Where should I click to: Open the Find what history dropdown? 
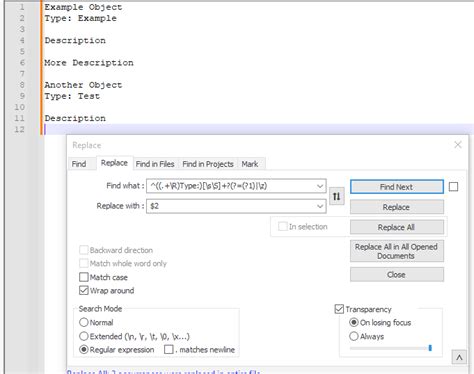pyautogui.click(x=320, y=186)
